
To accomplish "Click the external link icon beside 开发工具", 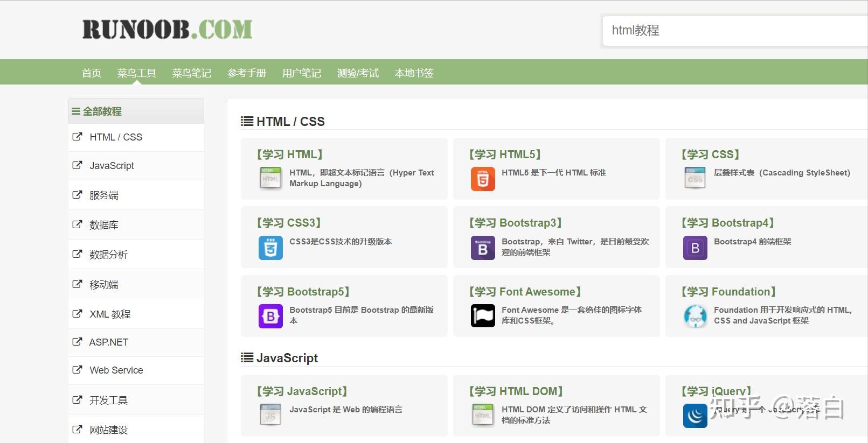I will point(78,400).
